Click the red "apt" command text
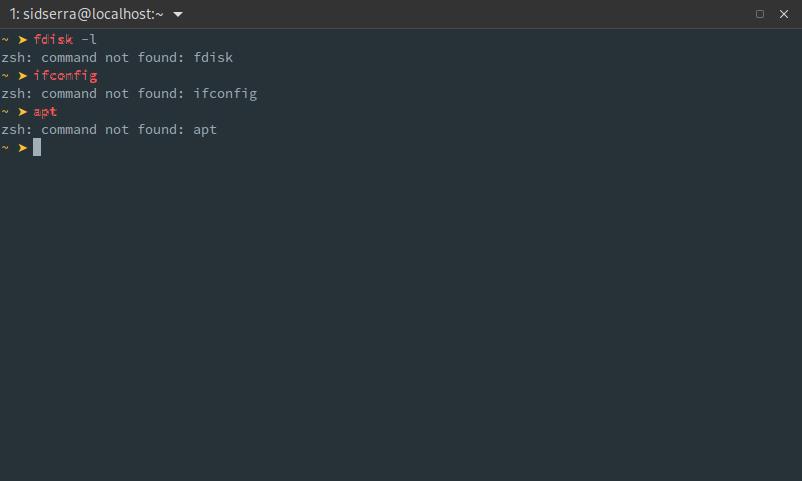 (45, 112)
